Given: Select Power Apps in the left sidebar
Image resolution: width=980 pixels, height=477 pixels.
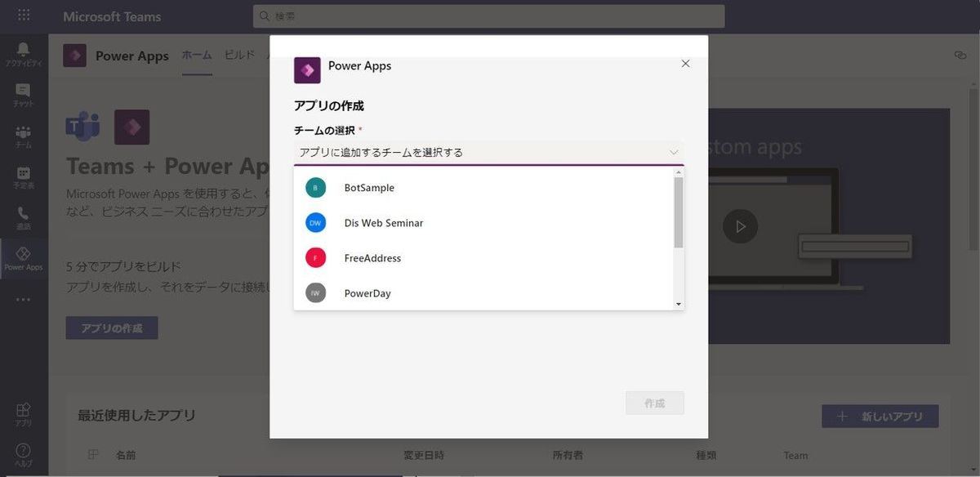Looking at the screenshot, I should (x=24, y=259).
